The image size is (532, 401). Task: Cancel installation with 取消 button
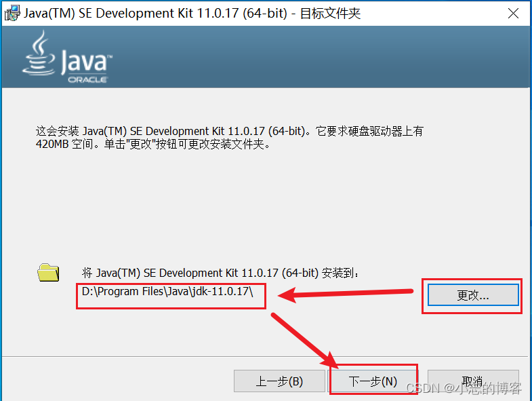473,381
